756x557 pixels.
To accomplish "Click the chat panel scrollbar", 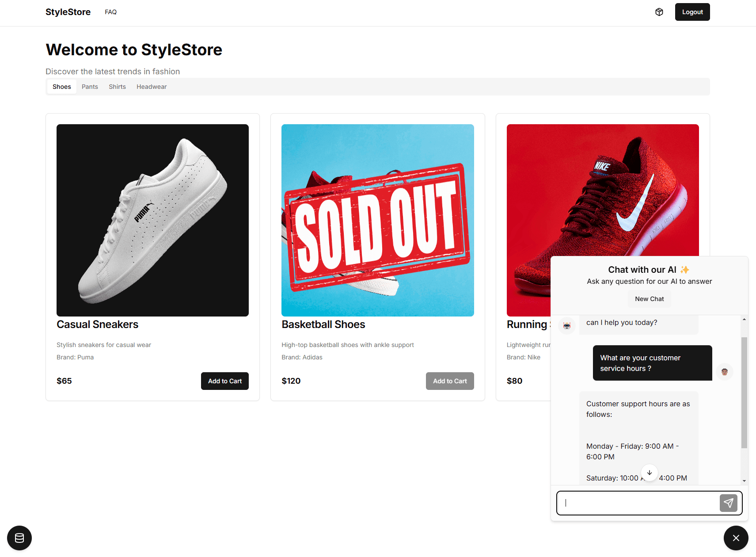I will coord(744,393).
